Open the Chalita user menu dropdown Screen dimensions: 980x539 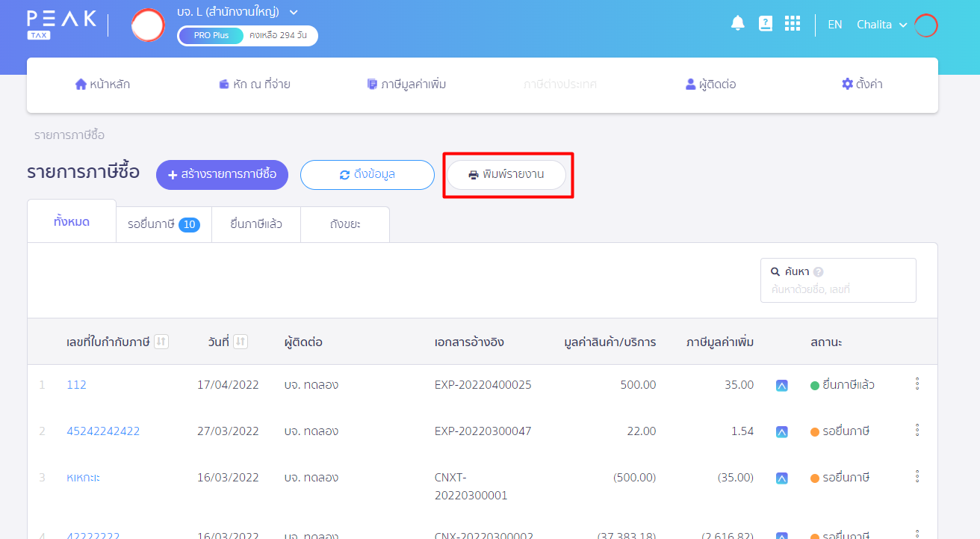tap(882, 25)
